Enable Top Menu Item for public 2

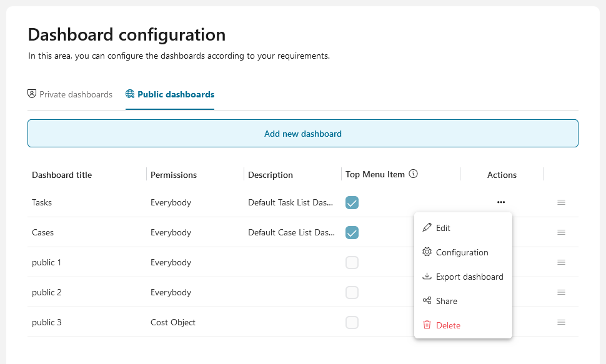(352, 292)
